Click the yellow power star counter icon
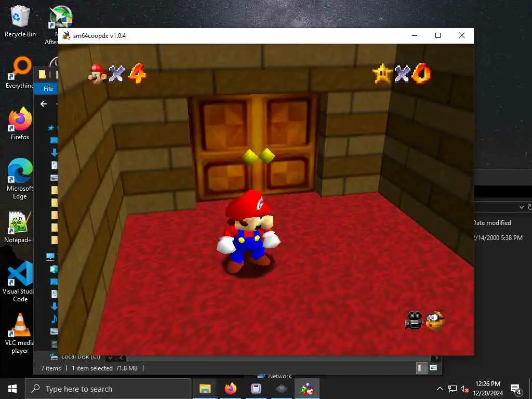The width and height of the screenshot is (532, 399). (x=382, y=73)
